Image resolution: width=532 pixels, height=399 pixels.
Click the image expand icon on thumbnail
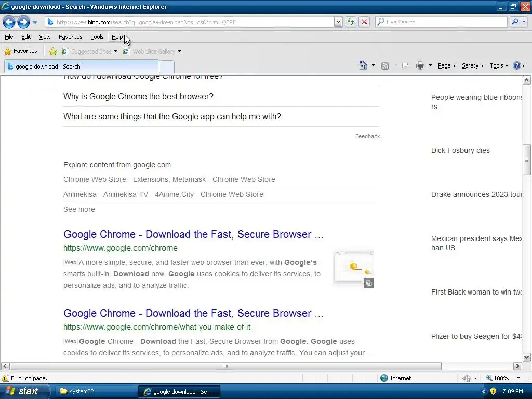369,283
